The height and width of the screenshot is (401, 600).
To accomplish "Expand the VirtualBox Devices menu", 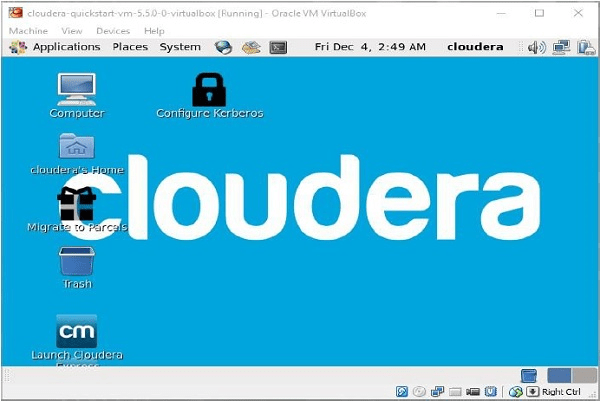I will 113,31.
